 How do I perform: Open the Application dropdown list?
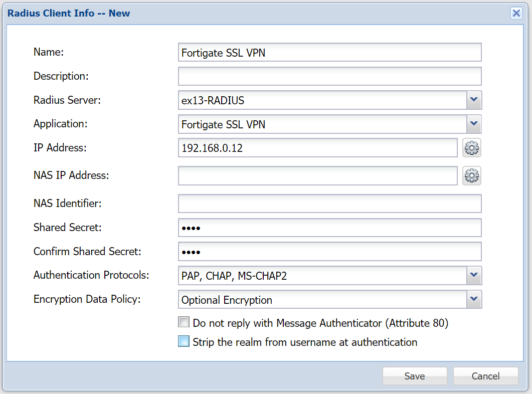click(474, 124)
